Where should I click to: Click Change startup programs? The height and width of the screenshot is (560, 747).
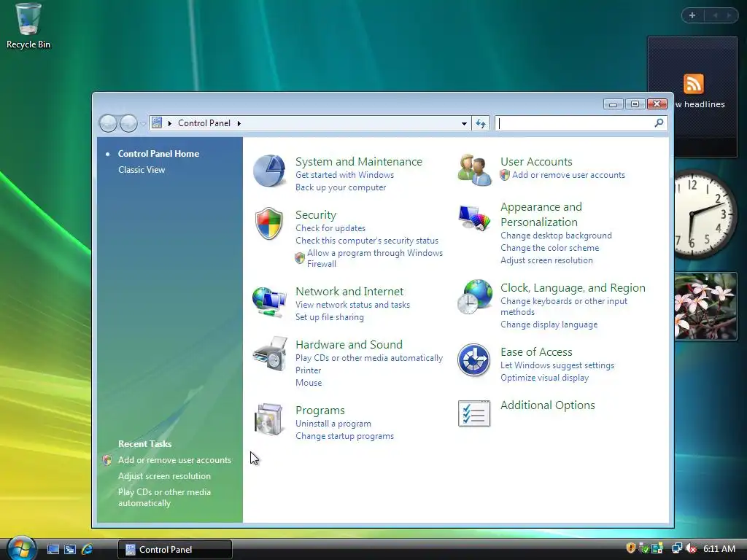[x=344, y=436]
